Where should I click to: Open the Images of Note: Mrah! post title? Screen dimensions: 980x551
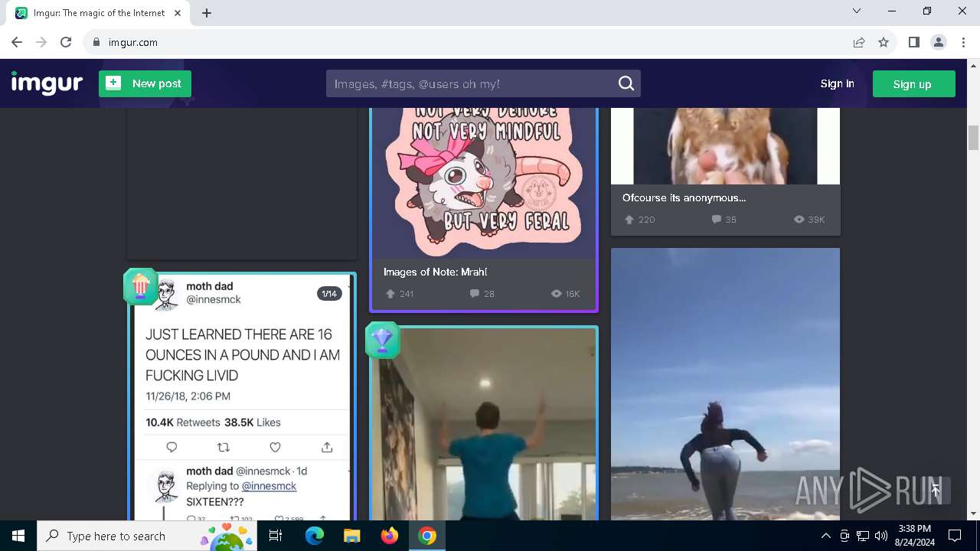point(435,272)
